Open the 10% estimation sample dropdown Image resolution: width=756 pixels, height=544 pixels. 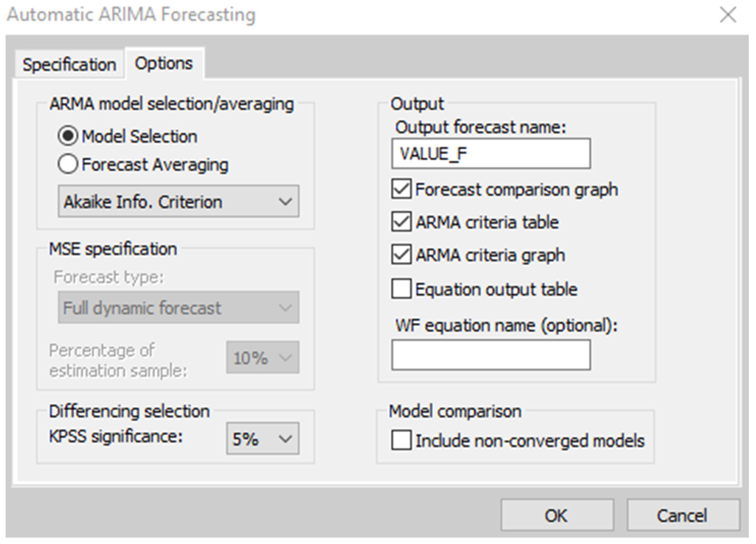(262, 357)
